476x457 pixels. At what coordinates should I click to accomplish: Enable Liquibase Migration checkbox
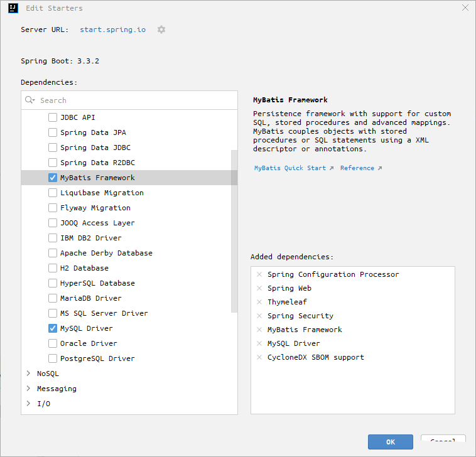pyautogui.click(x=53, y=193)
